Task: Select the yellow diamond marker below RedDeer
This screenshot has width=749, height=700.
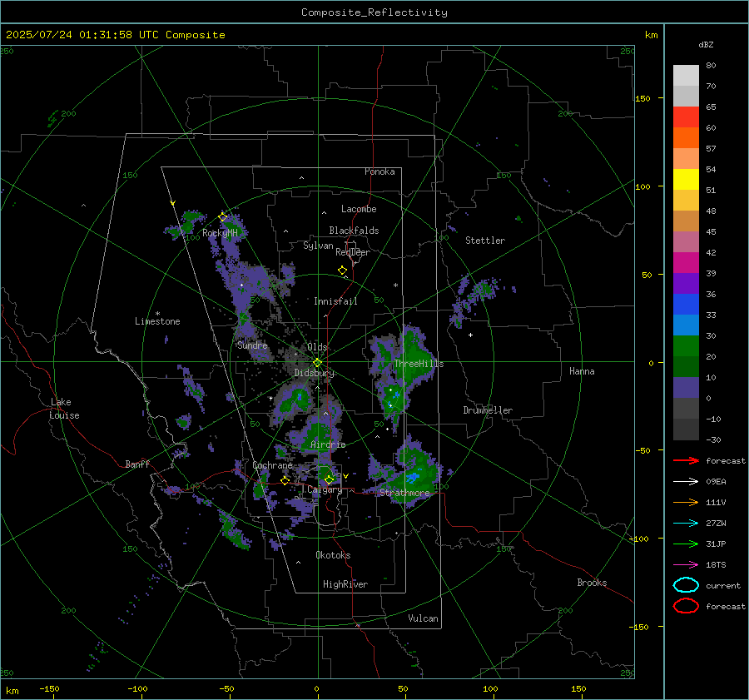Action: pos(343,271)
